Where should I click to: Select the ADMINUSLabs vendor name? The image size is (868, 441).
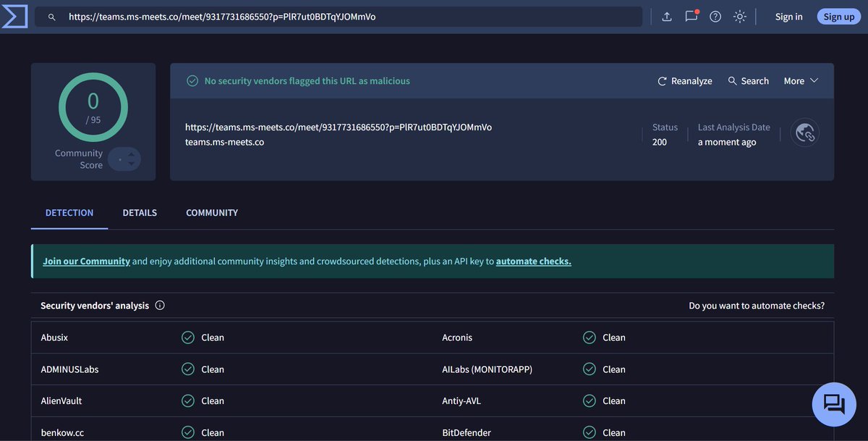(69, 369)
